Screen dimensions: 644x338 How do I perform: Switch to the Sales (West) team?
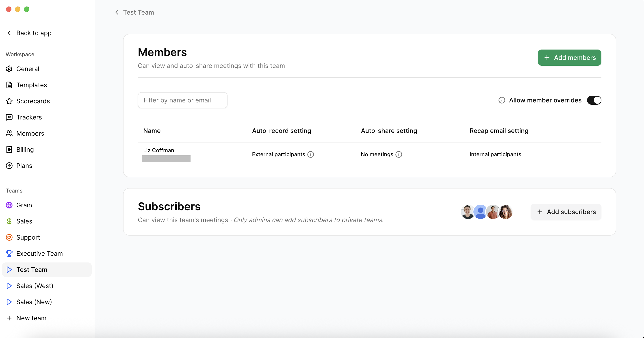point(35,286)
